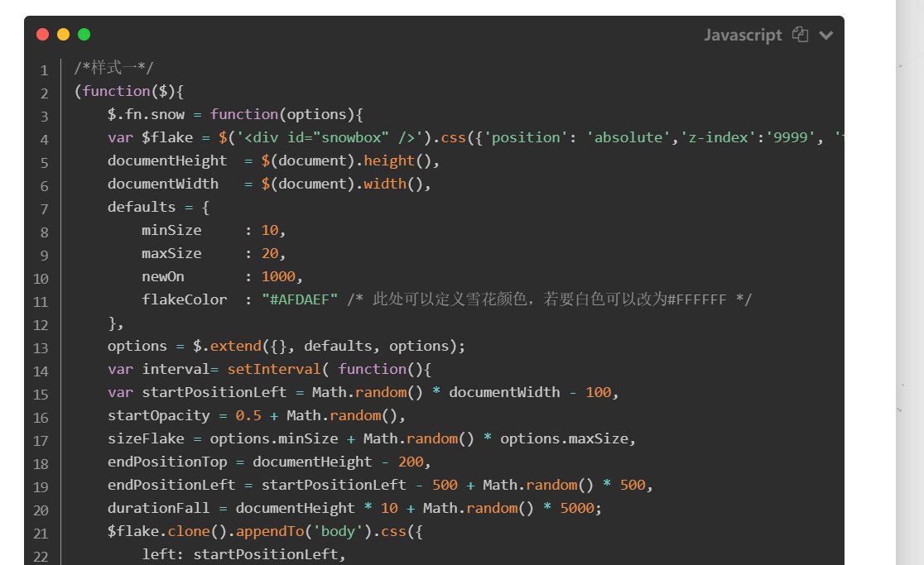Click value 20 after maxSize
Image resolution: width=924 pixels, height=565 pixels.
pyautogui.click(x=270, y=254)
